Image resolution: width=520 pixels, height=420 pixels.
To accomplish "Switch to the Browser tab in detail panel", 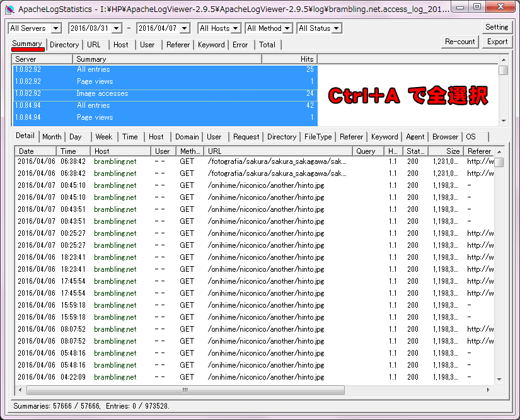I will pyautogui.click(x=445, y=137).
